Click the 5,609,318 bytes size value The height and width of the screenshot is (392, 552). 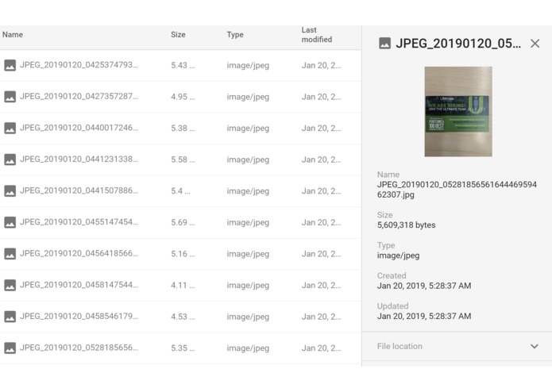pos(406,225)
